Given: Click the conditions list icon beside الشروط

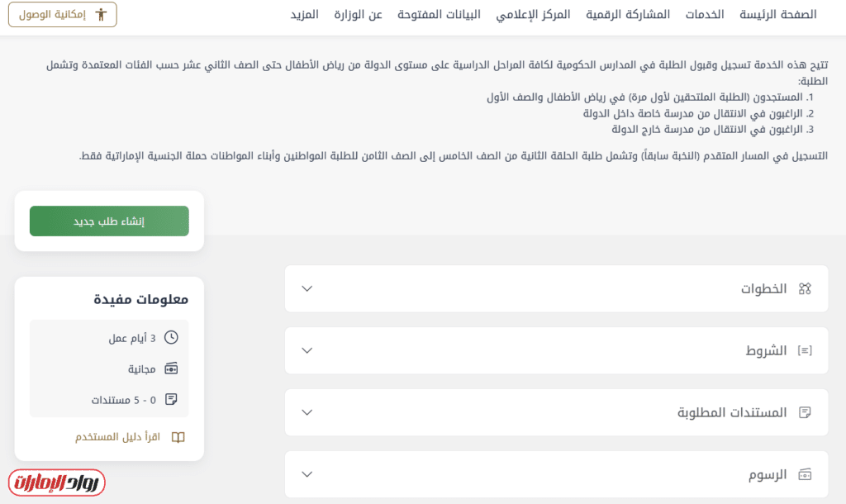Looking at the screenshot, I should pyautogui.click(x=805, y=350).
